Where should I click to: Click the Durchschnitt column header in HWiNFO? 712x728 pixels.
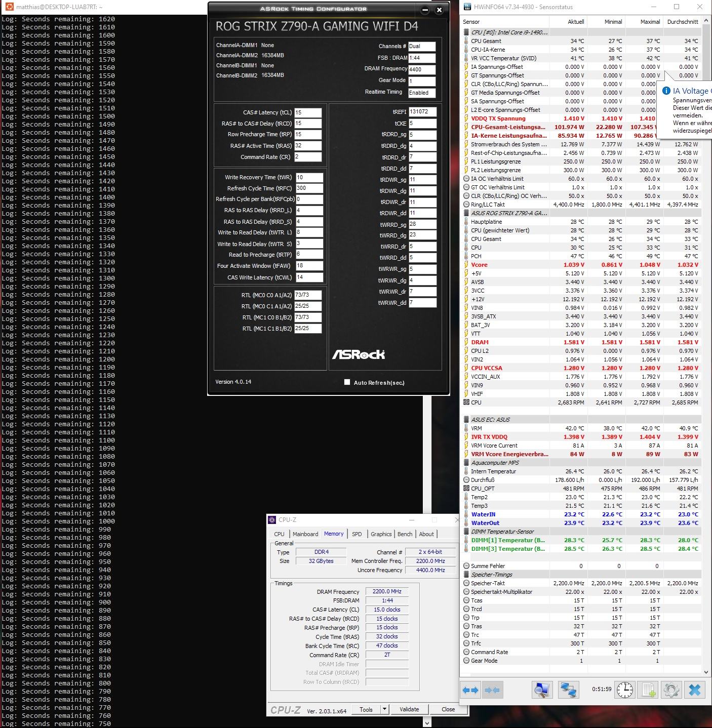pos(682,22)
